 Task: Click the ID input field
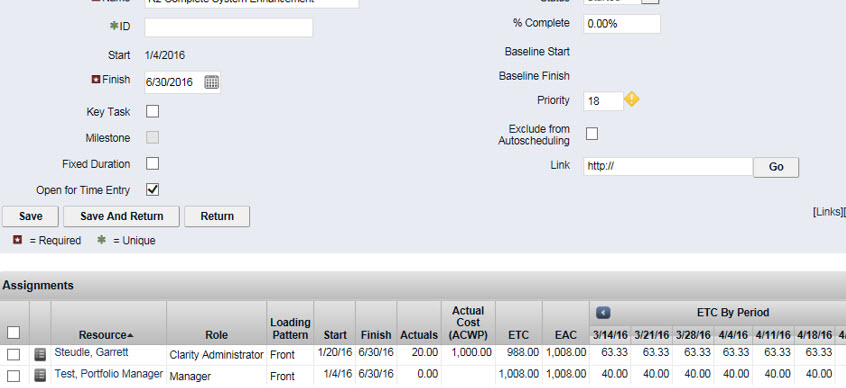228,28
